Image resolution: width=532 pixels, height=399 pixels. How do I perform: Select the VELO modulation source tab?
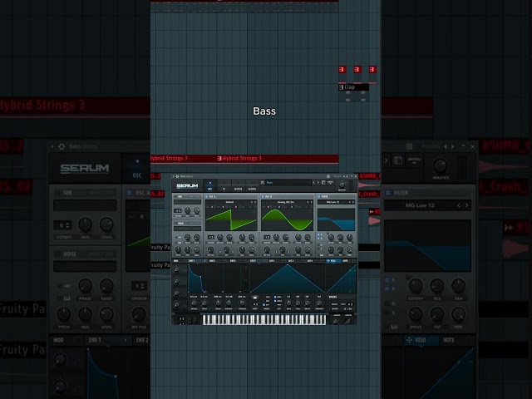(x=333, y=261)
